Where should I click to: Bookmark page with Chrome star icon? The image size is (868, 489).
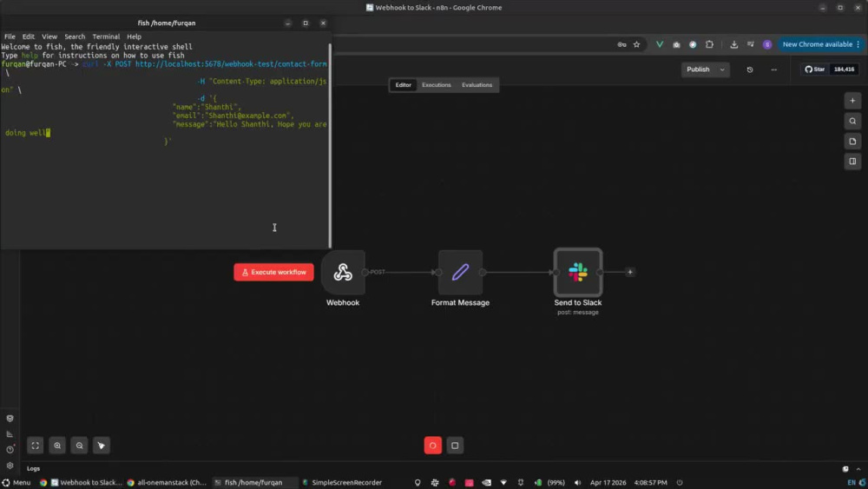636,44
